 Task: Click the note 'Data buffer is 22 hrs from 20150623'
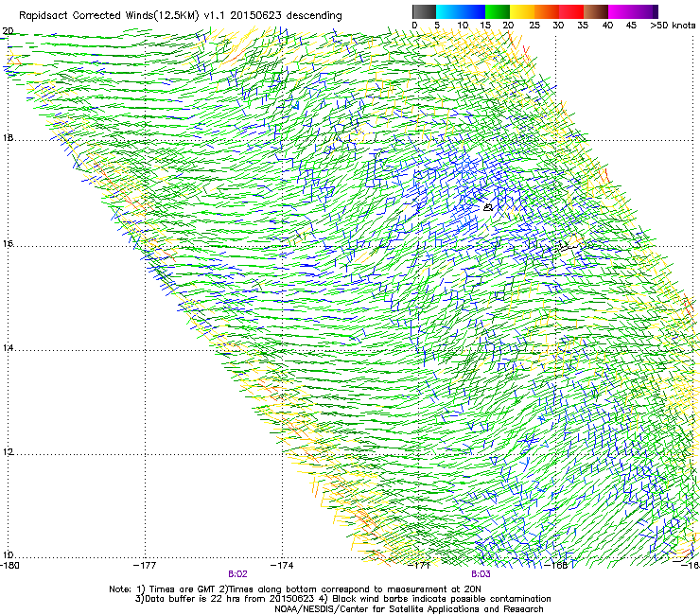pos(229,599)
